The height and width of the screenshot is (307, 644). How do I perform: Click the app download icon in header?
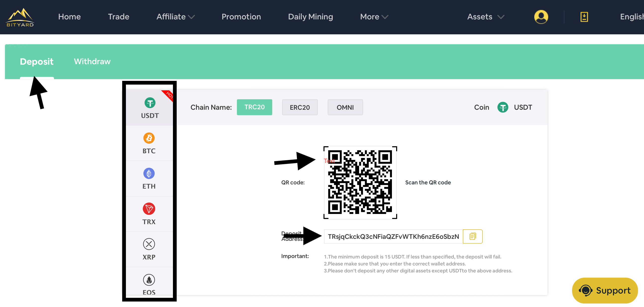tap(584, 17)
